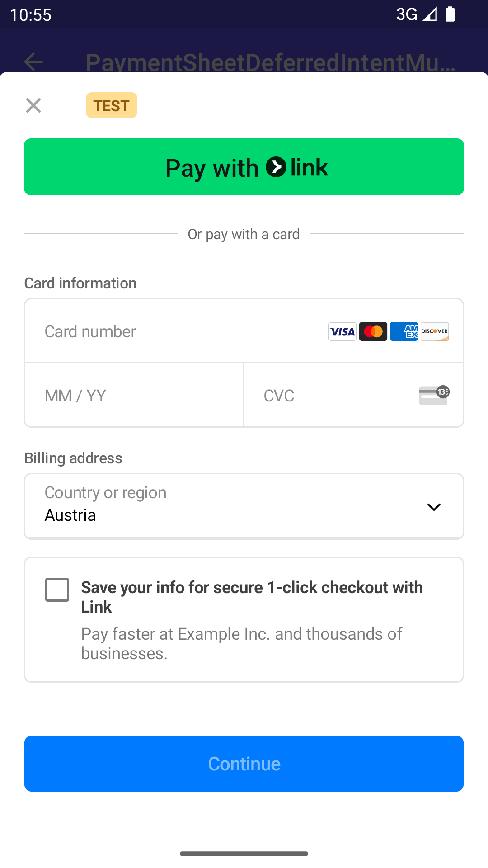Tap the Link logo arrow icon

pyautogui.click(x=276, y=167)
